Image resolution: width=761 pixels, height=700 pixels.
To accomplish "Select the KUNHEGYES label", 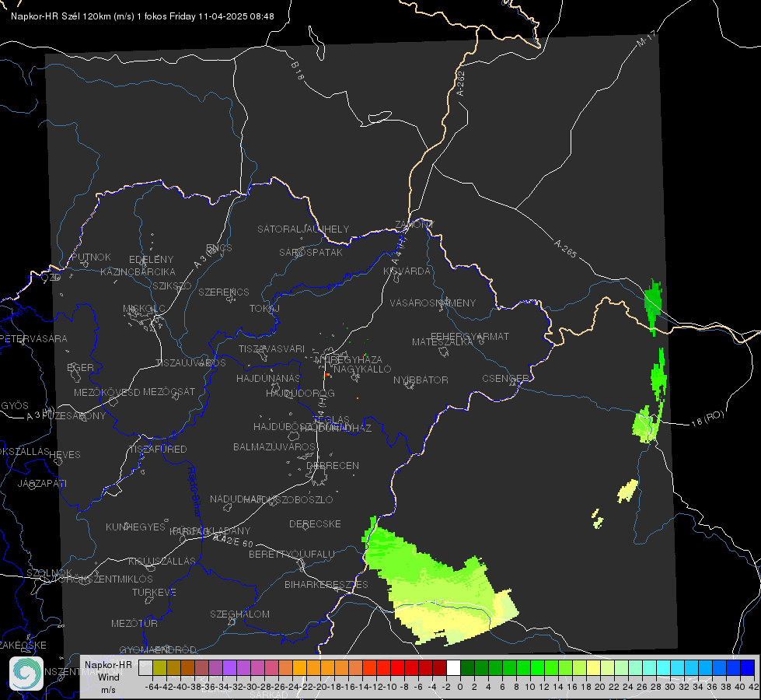I will pos(135,527).
